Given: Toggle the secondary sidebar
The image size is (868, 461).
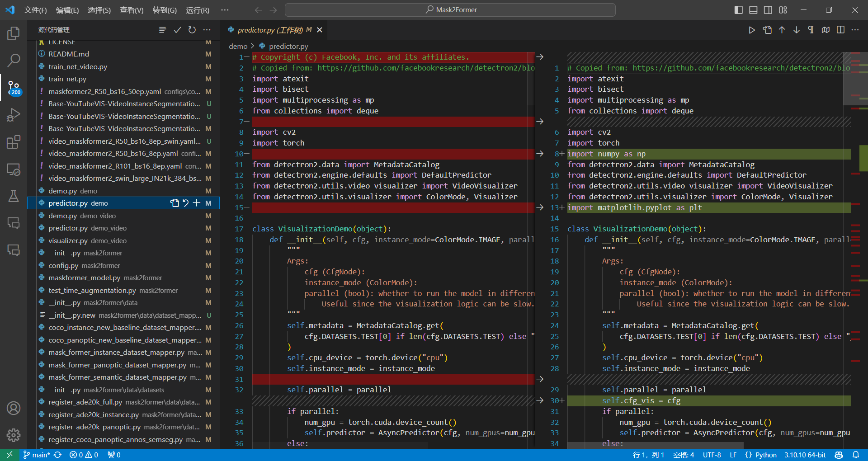Looking at the screenshot, I should pyautogui.click(x=768, y=9).
